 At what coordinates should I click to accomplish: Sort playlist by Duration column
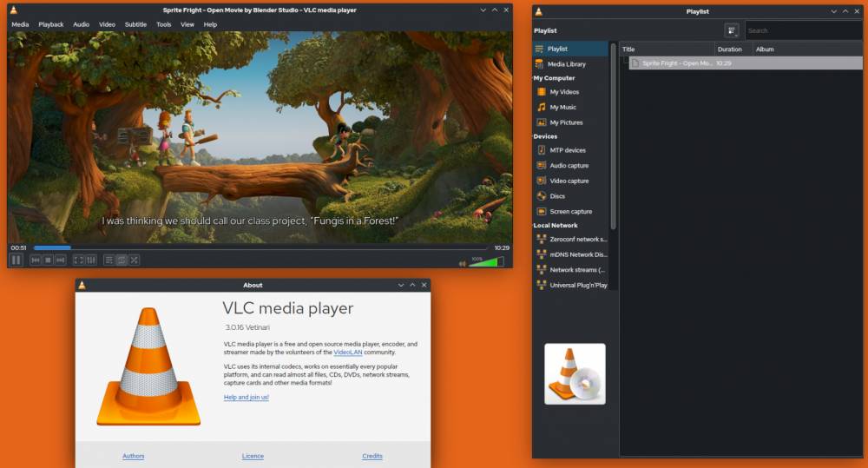[733, 49]
